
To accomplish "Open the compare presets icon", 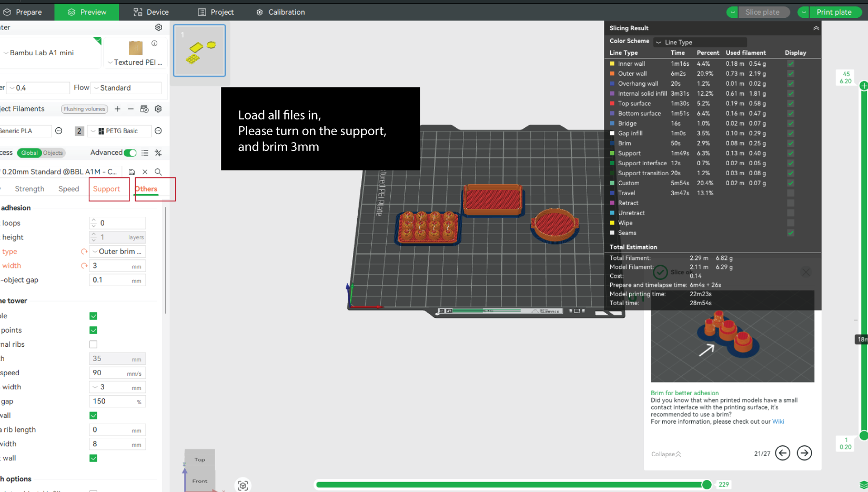I will (x=158, y=153).
